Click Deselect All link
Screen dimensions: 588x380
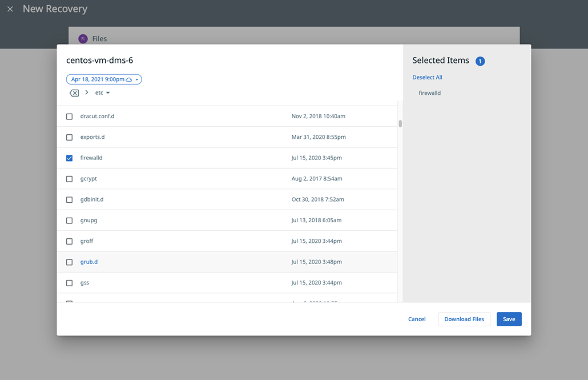tap(427, 77)
